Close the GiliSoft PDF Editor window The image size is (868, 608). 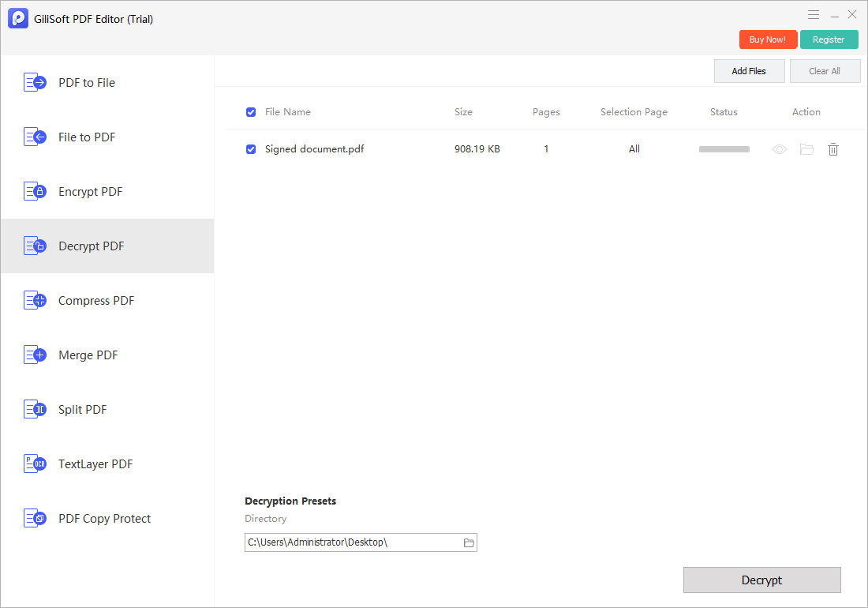pyautogui.click(x=852, y=15)
